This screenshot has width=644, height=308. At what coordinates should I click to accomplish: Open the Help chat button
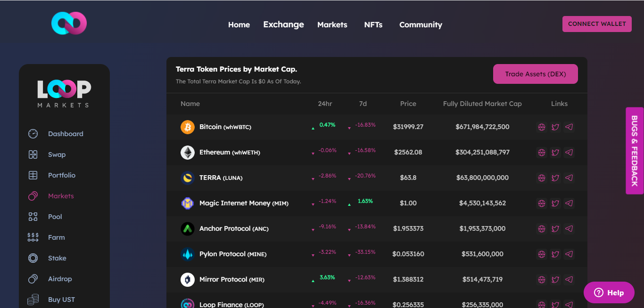(609, 292)
